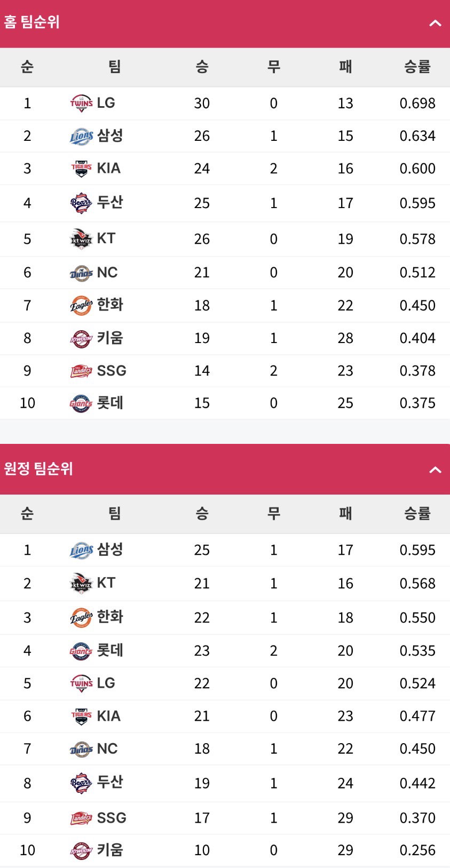
Task: Collapse the 원정 팀순위 section chevron
Action: coord(435,470)
